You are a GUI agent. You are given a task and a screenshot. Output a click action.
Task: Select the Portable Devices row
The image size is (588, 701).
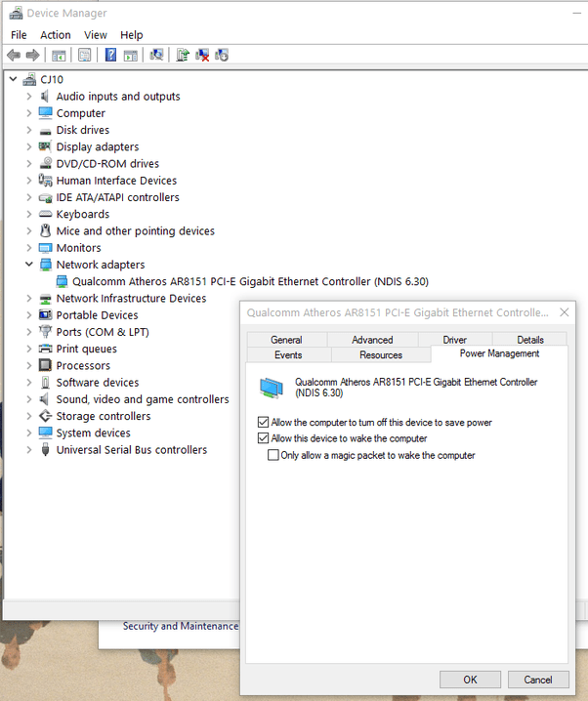coord(97,315)
